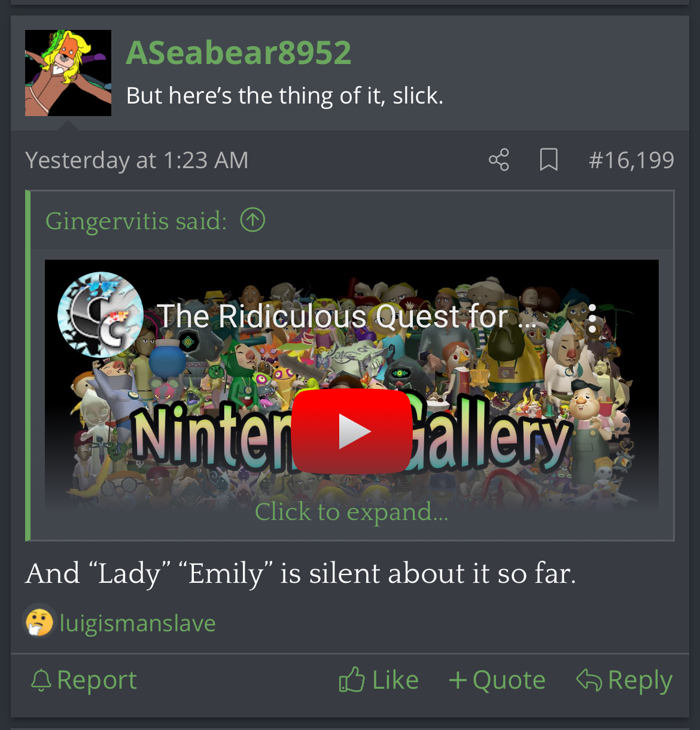Click the share post icon
Viewport: 700px width, 730px height.
(499, 160)
